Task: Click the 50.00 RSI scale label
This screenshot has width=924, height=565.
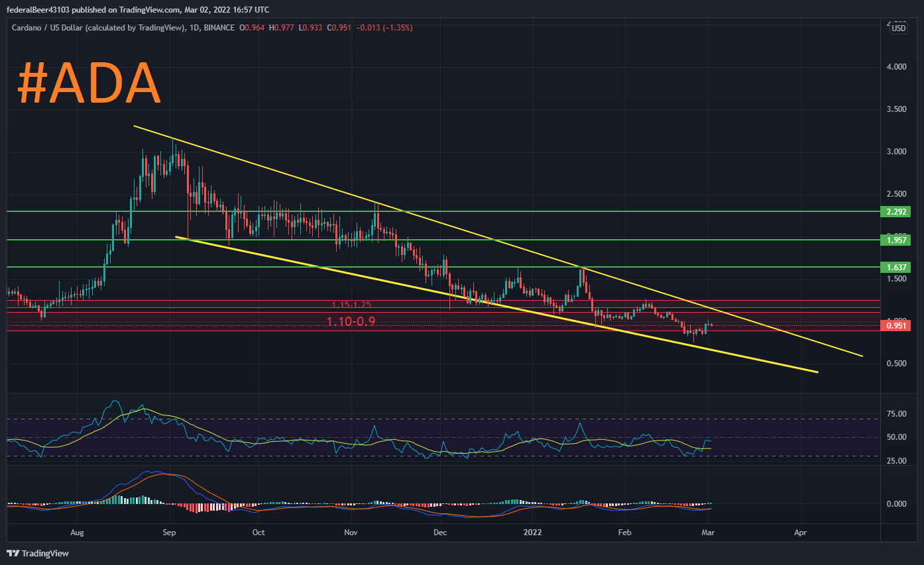Action: click(x=897, y=437)
